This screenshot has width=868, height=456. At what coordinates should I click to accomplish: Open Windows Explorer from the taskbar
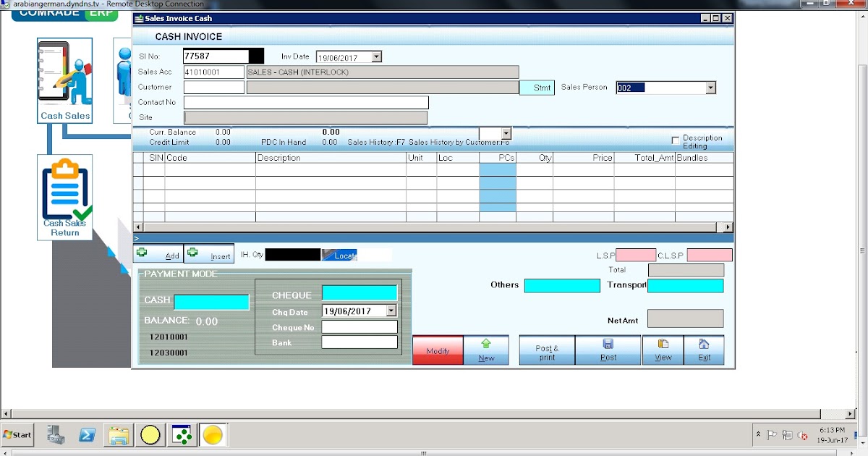pyautogui.click(x=118, y=435)
